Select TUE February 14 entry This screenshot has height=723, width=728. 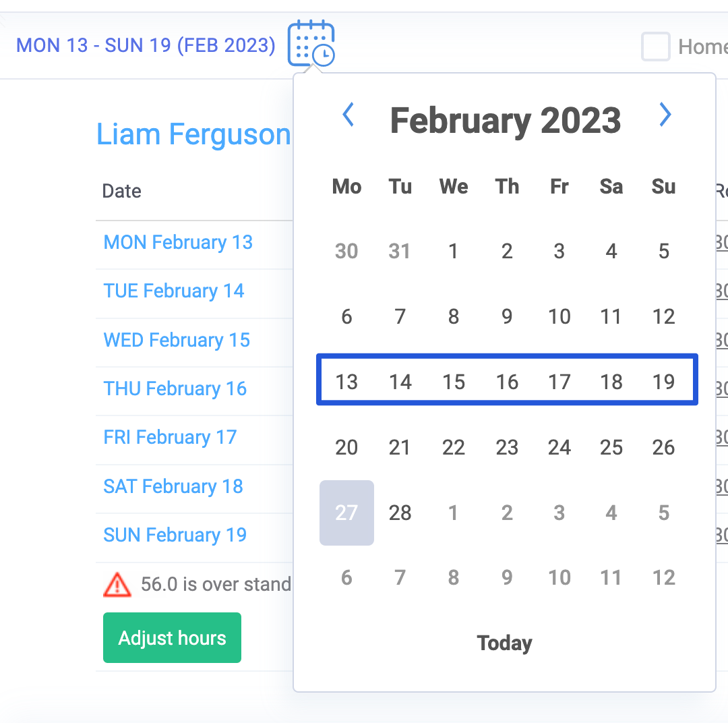tap(173, 291)
